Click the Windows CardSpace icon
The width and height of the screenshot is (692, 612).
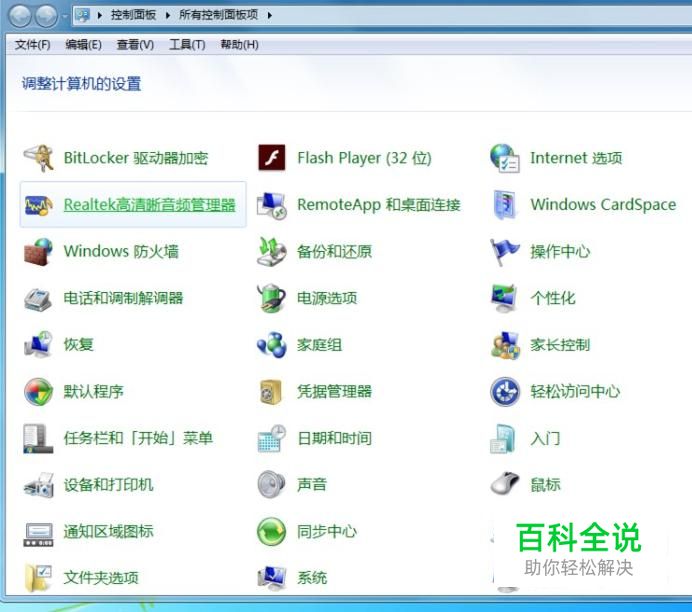(x=504, y=205)
